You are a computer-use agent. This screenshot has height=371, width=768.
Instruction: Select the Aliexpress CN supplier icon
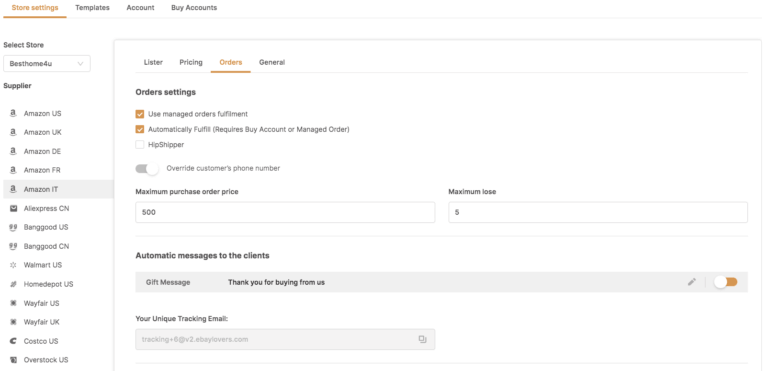click(x=13, y=208)
